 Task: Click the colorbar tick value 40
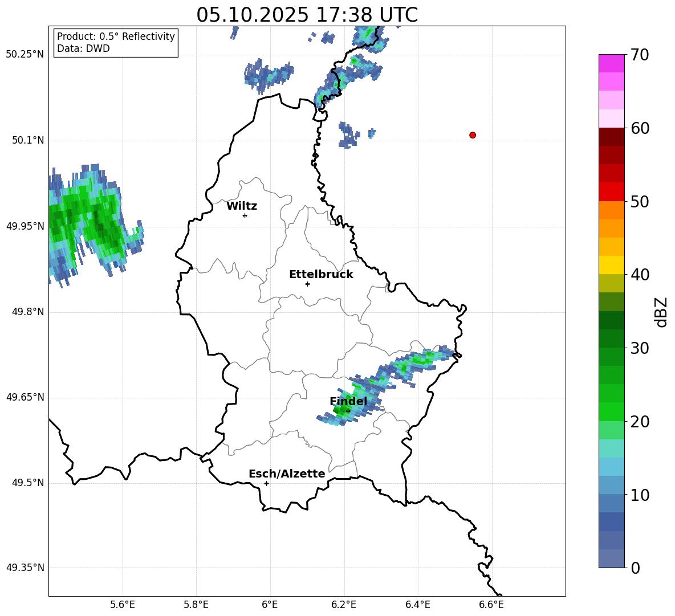pos(640,275)
